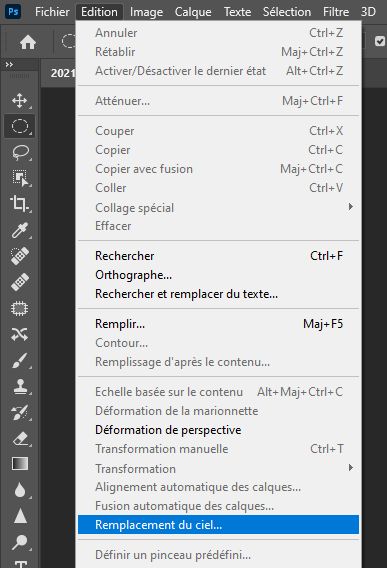Select the Move tool
Image resolution: width=387 pixels, height=568 pixels.
(20, 101)
